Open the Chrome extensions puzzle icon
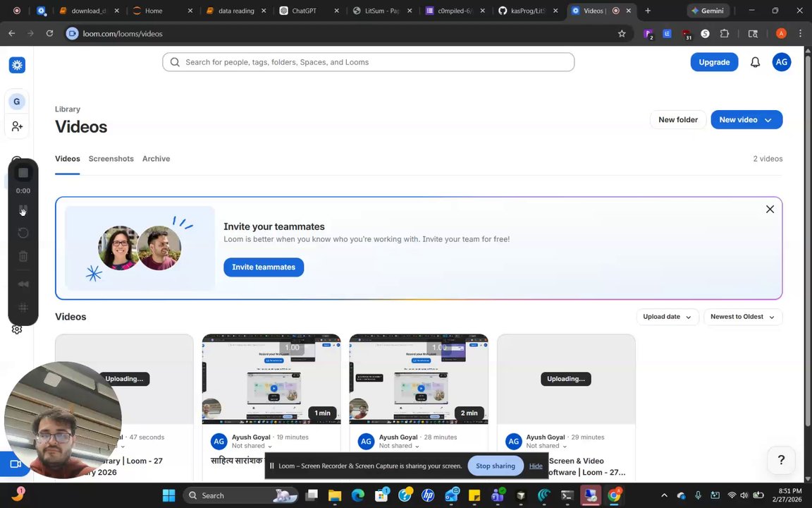The height and width of the screenshot is (508, 812). (x=725, y=34)
